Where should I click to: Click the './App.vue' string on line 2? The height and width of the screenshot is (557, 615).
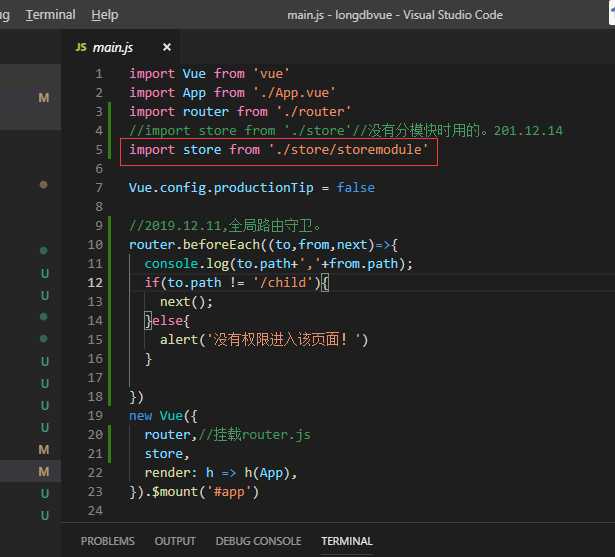click(x=294, y=93)
